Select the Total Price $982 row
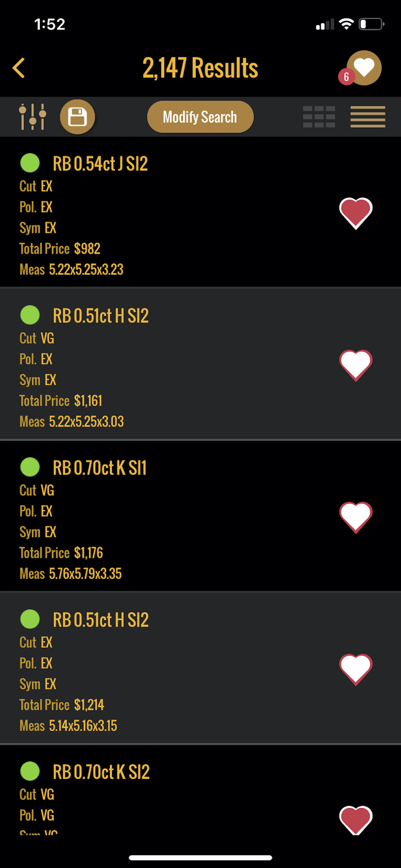Image resolution: width=401 pixels, height=868 pixels. (x=60, y=249)
